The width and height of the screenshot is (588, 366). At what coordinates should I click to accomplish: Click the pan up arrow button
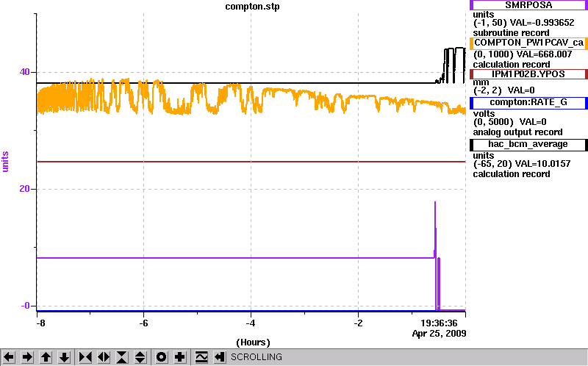click(x=46, y=357)
